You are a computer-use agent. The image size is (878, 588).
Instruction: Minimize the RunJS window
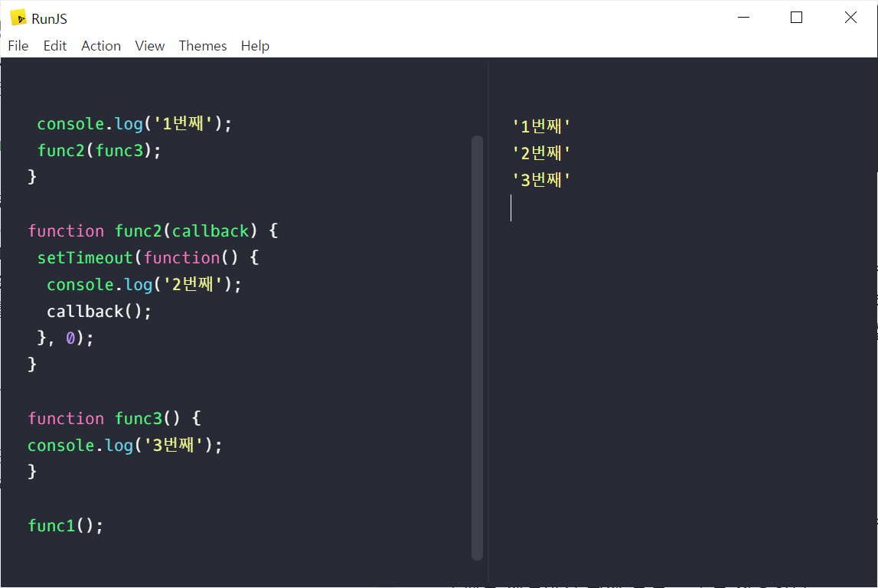tap(743, 18)
